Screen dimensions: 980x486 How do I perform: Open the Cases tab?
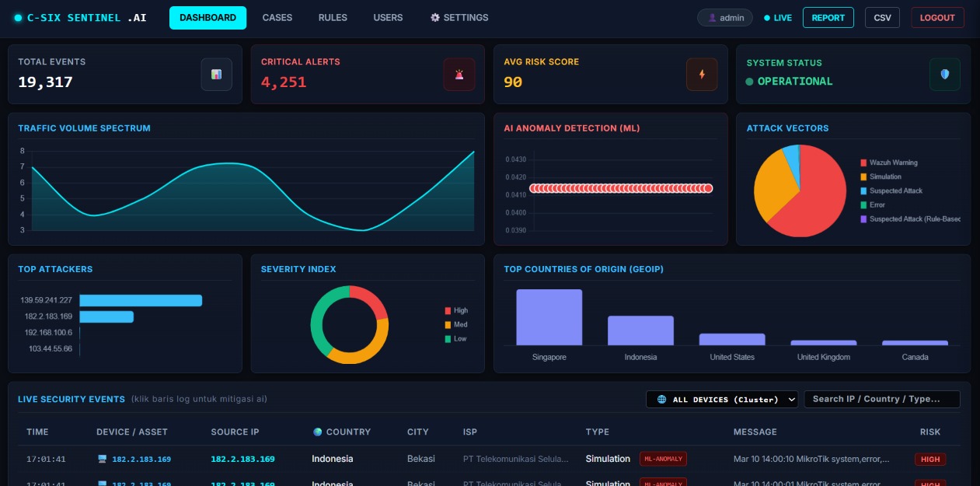(277, 17)
